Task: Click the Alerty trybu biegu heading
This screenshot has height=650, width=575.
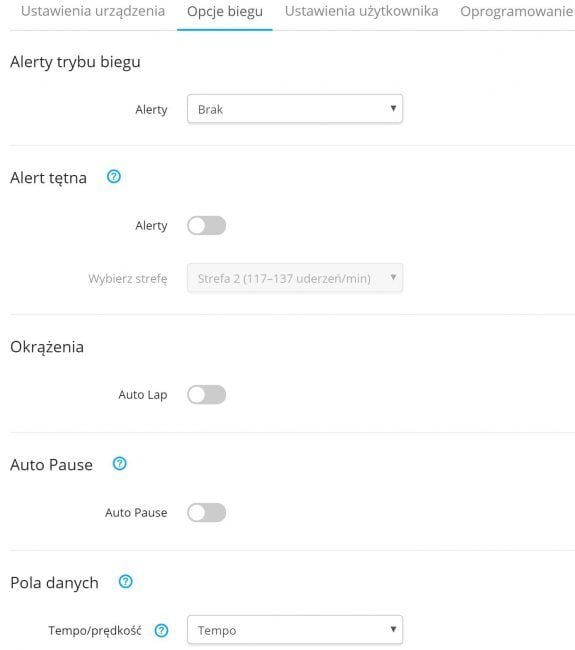Action: click(x=75, y=62)
